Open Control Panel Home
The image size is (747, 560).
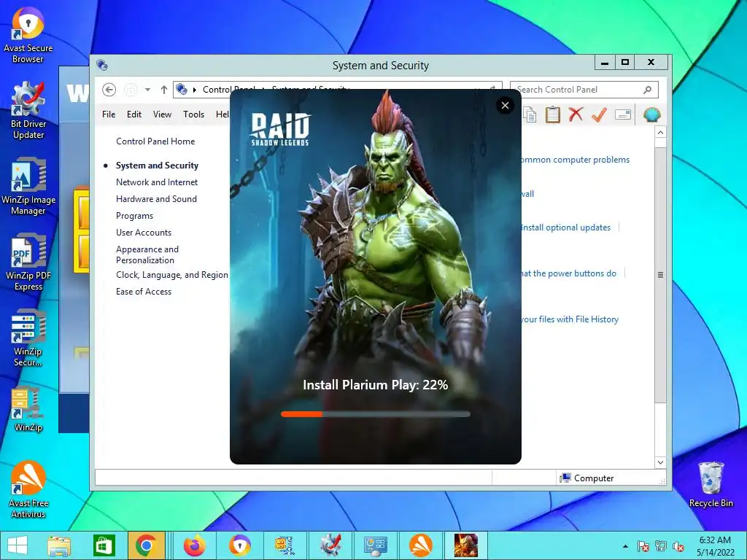[155, 141]
